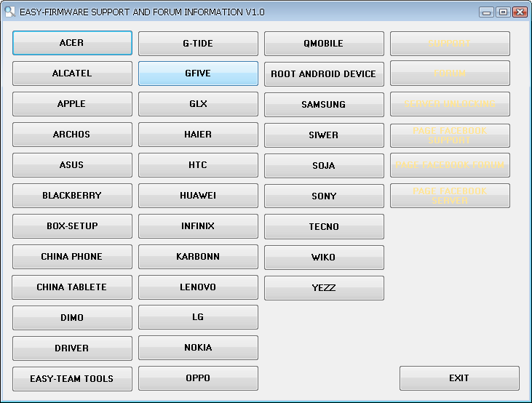Viewport: 532px width, 403px height.
Task: Open the LENOVO section
Action: click(198, 287)
